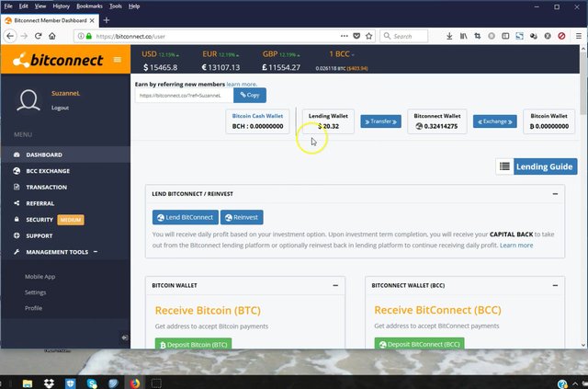The width and height of the screenshot is (588, 389).
Task: Click the Exchange button
Action: [x=494, y=121]
